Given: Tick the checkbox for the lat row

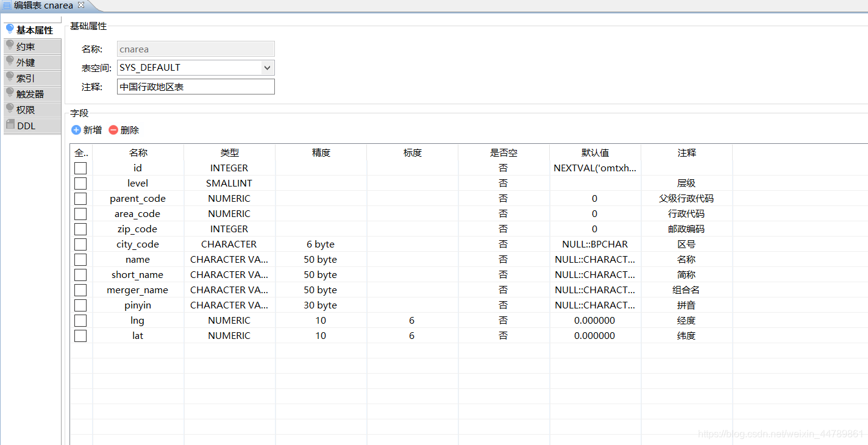Looking at the screenshot, I should pyautogui.click(x=80, y=336).
